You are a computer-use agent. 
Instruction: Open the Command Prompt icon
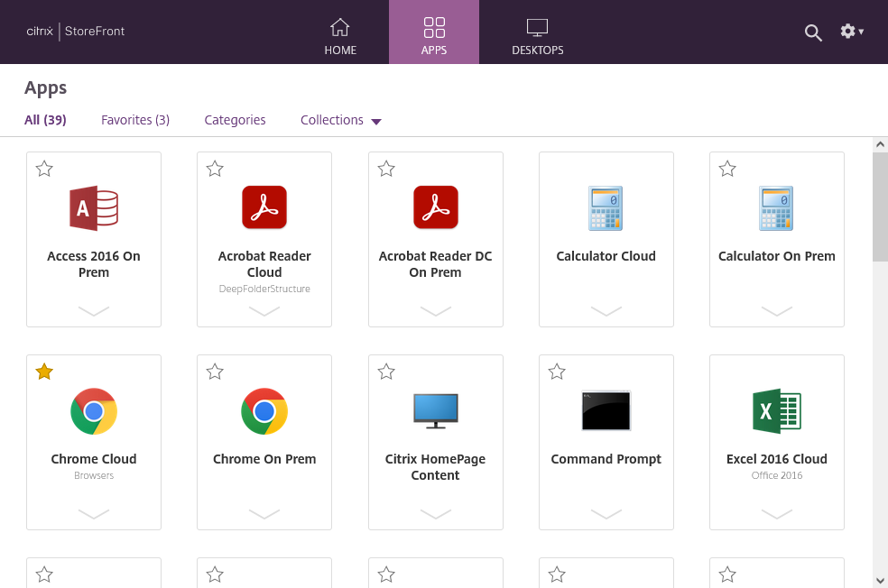(606, 410)
